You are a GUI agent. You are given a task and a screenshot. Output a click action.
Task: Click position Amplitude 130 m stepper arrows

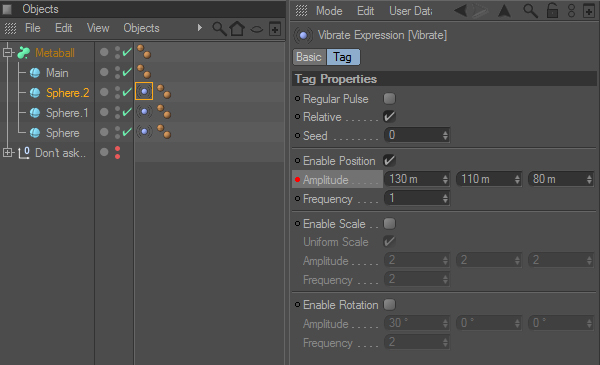coord(445,179)
